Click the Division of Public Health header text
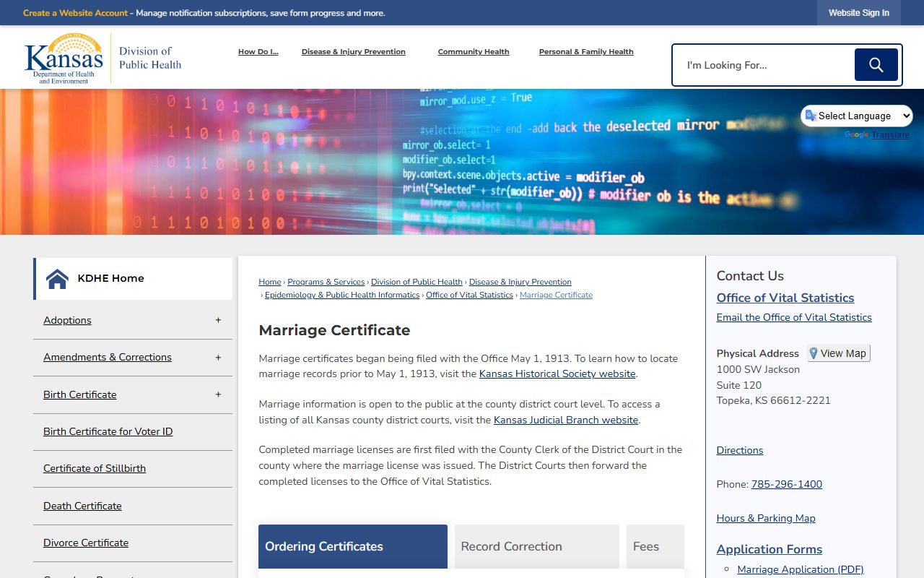Image resolution: width=924 pixels, height=578 pixels. (x=150, y=58)
